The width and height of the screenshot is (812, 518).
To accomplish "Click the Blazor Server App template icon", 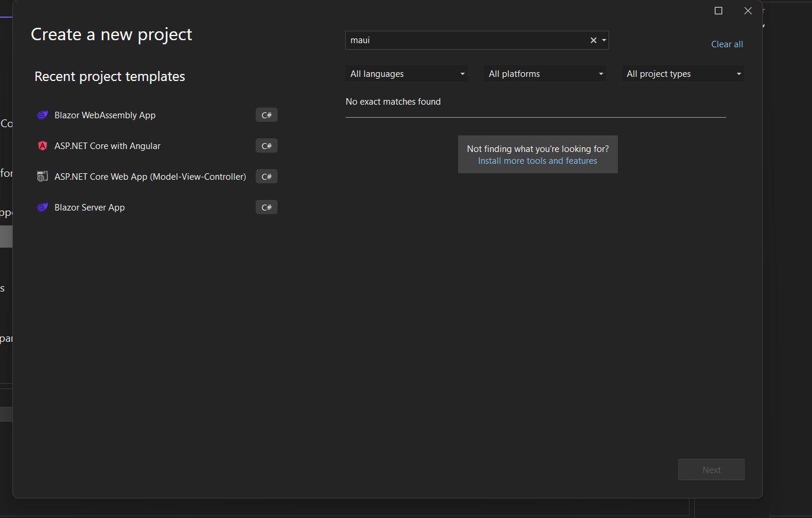I will pos(42,207).
